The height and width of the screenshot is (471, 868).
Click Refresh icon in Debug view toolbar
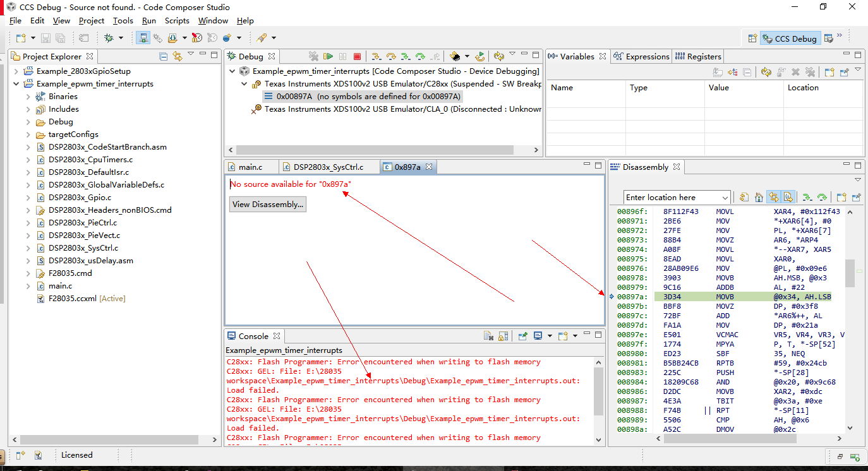point(498,56)
